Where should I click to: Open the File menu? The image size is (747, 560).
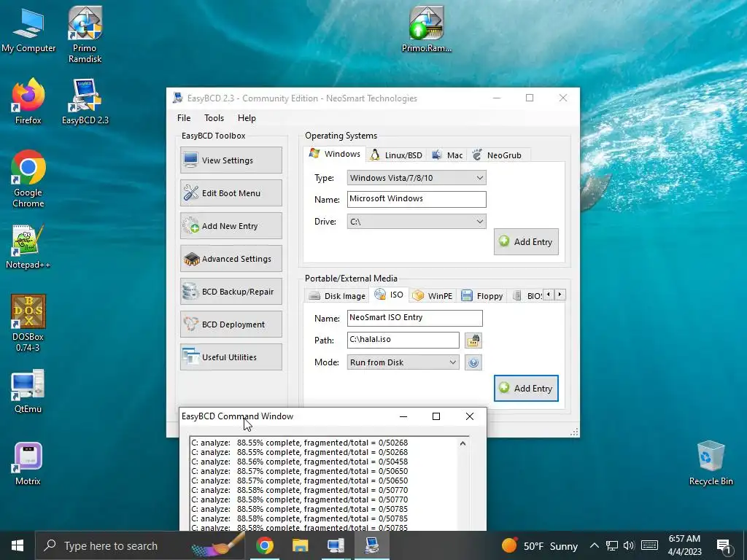point(184,118)
